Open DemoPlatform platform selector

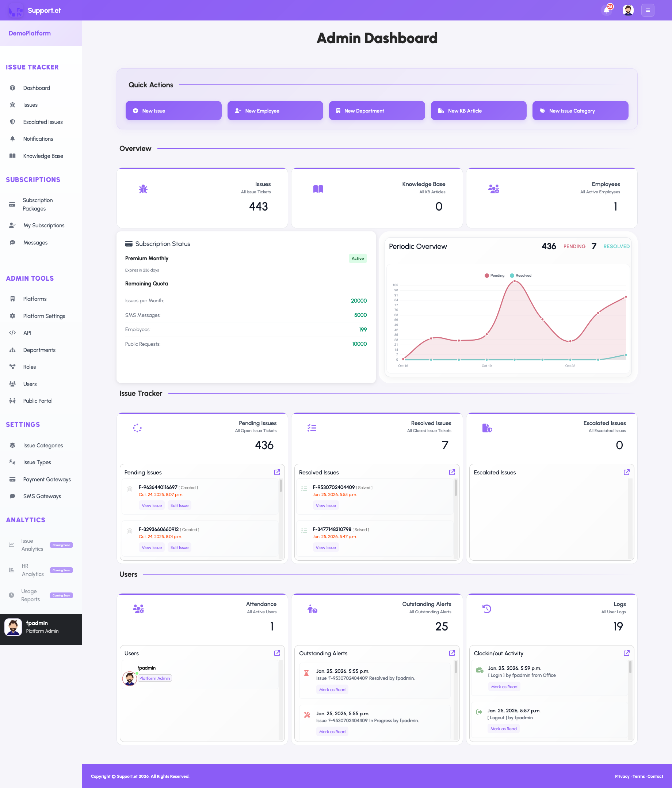(x=30, y=33)
